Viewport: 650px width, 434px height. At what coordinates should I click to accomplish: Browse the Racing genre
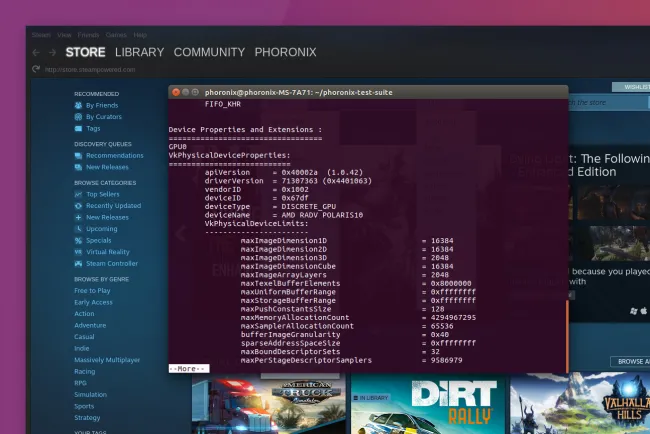(85, 372)
